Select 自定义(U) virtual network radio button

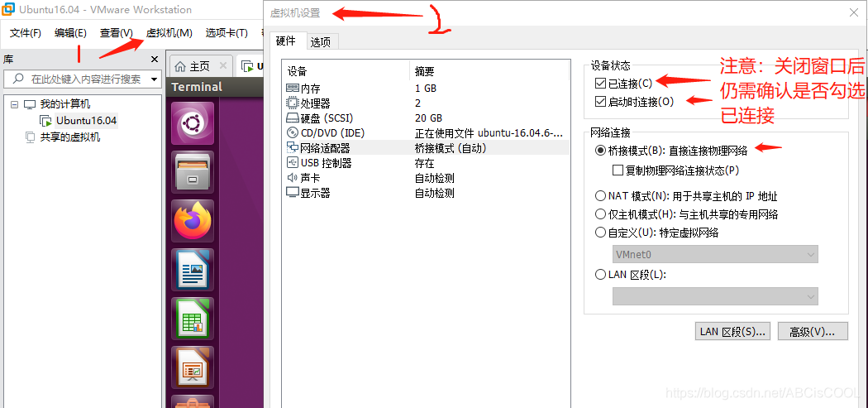click(x=600, y=233)
